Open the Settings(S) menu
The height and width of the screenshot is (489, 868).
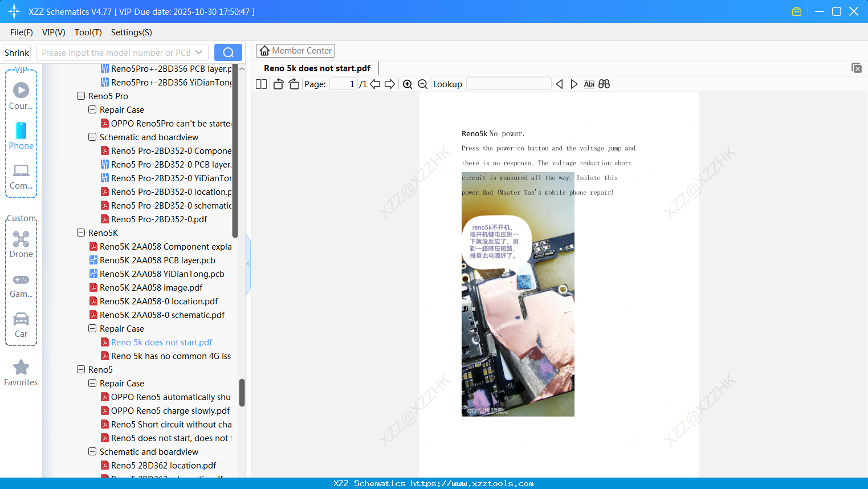click(132, 32)
